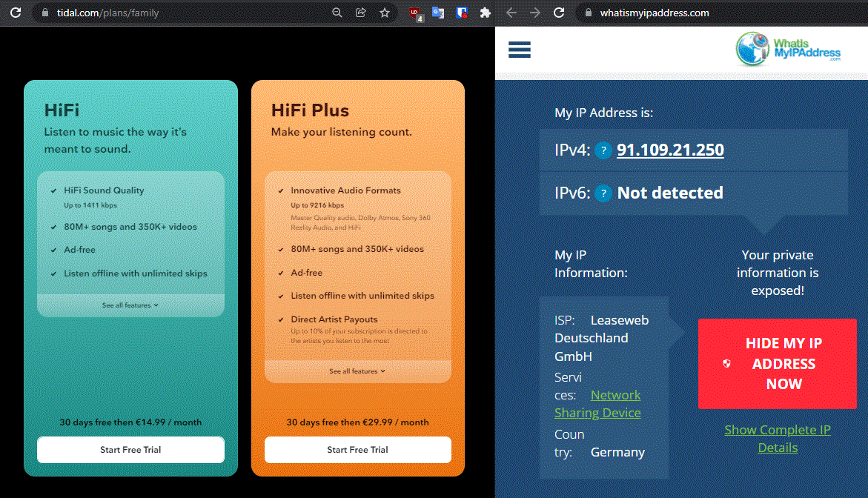Click the 'HiFi Sound Quality' feature
The height and width of the screenshot is (498, 868).
point(104,190)
